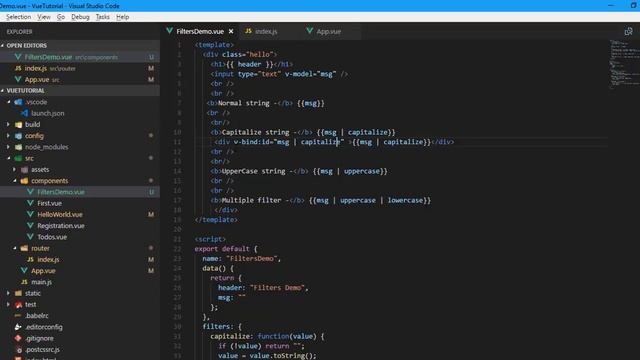The height and width of the screenshot is (360, 640).
Task: Open the View menu
Action: tap(44, 17)
